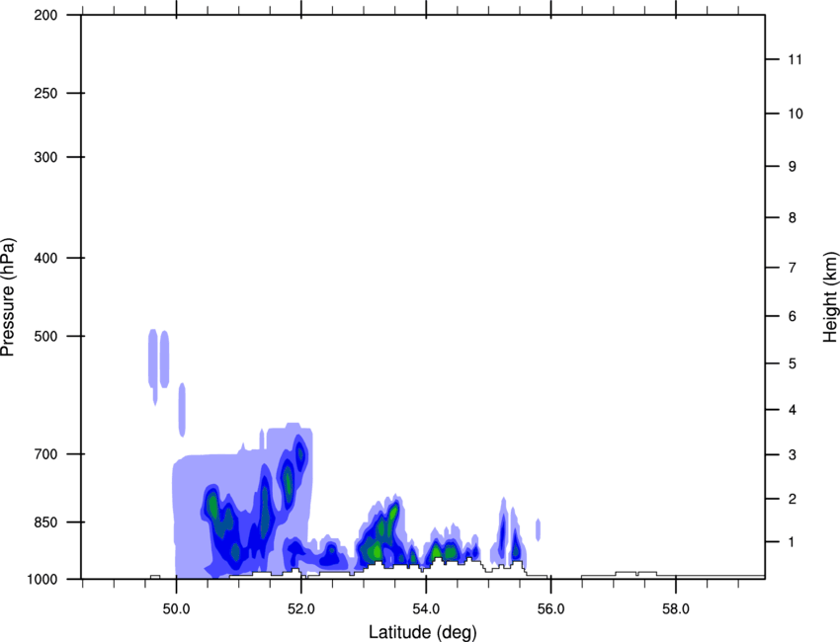
Task: Click the 52.0 latitude tick label
Action: coord(301,609)
